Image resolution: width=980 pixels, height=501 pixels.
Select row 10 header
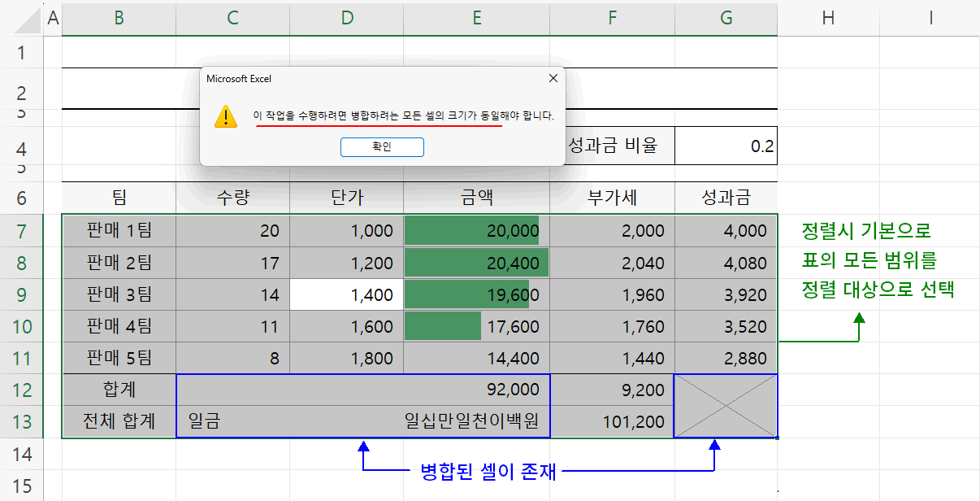tap(21, 326)
